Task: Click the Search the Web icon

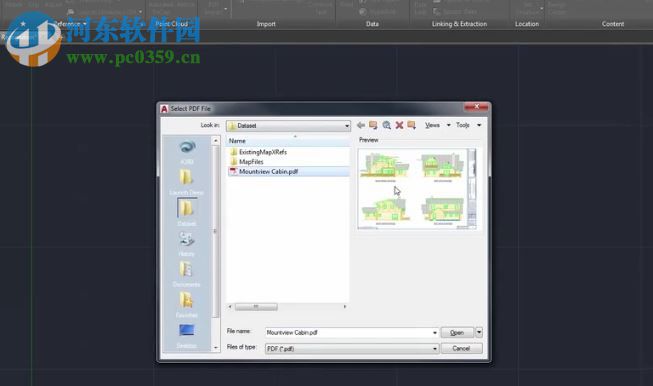Action: tap(386, 125)
